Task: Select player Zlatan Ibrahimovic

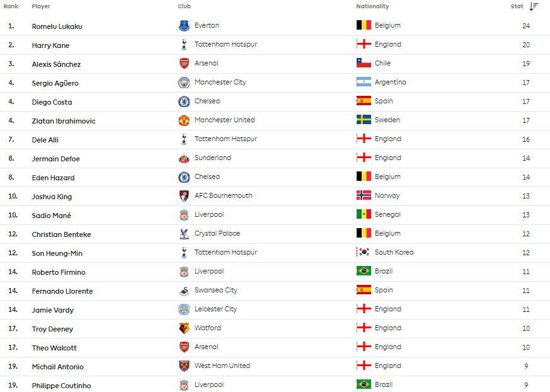Action: [x=64, y=121]
